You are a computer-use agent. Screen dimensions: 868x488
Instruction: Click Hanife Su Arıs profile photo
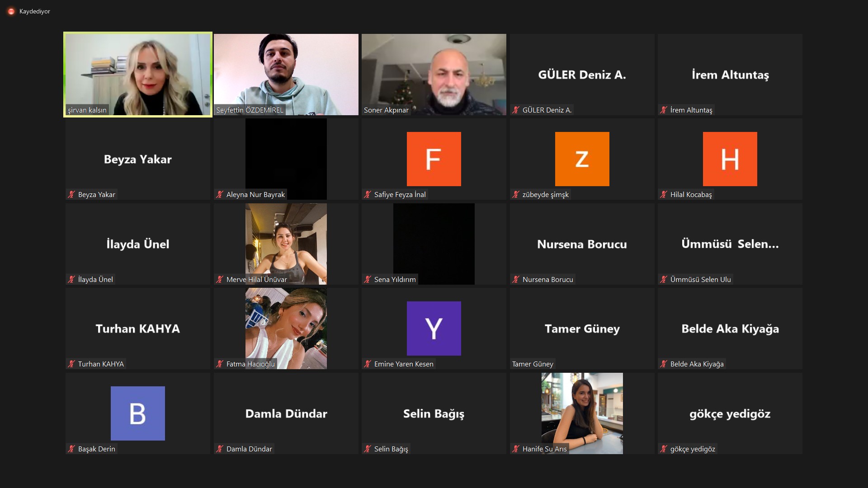pyautogui.click(x=582, y=413)
